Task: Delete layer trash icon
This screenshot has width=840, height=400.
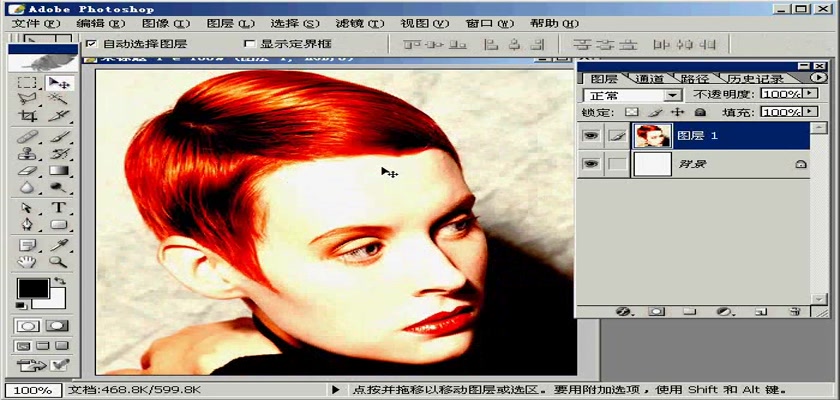Action: (x=795, y=311)
